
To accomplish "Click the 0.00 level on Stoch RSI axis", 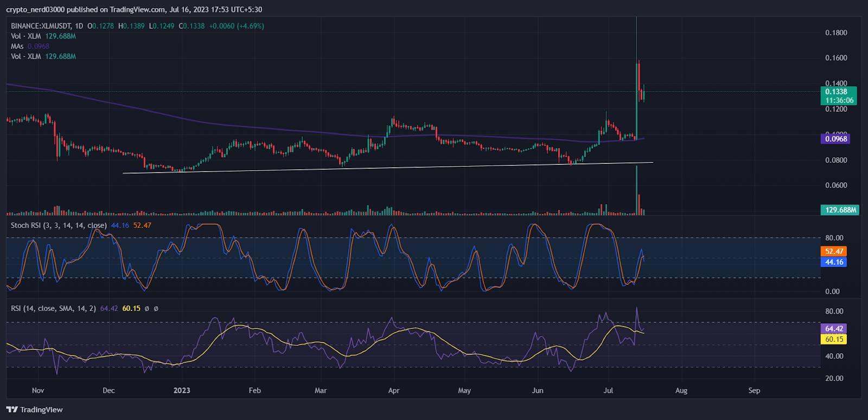I will pyautogui.click(x=833, y=291).
